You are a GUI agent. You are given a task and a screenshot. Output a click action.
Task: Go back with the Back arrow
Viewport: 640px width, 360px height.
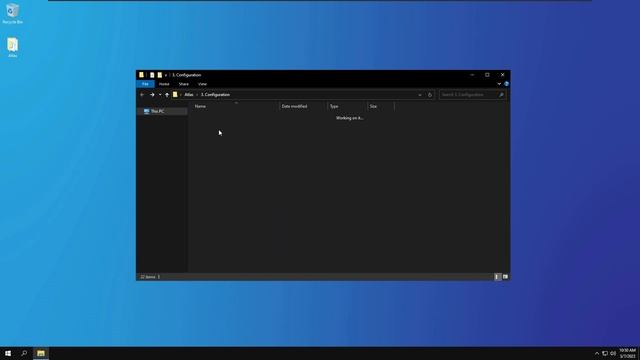142,95
